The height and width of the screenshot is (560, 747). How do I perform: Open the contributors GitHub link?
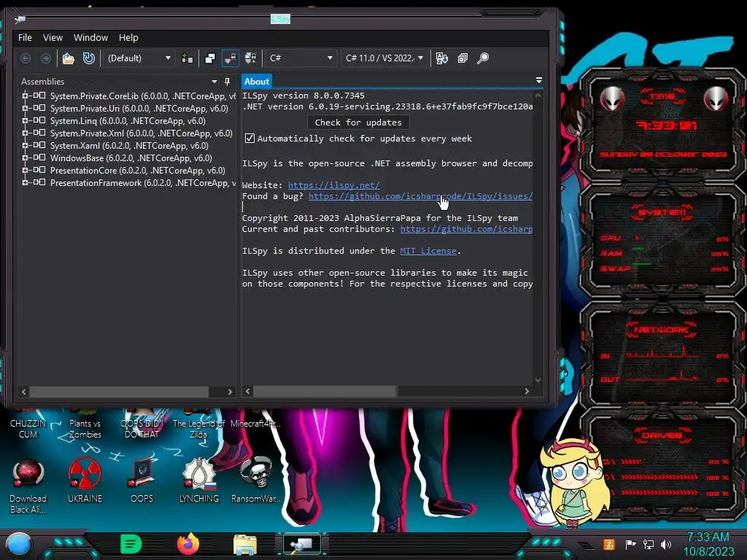466,229
